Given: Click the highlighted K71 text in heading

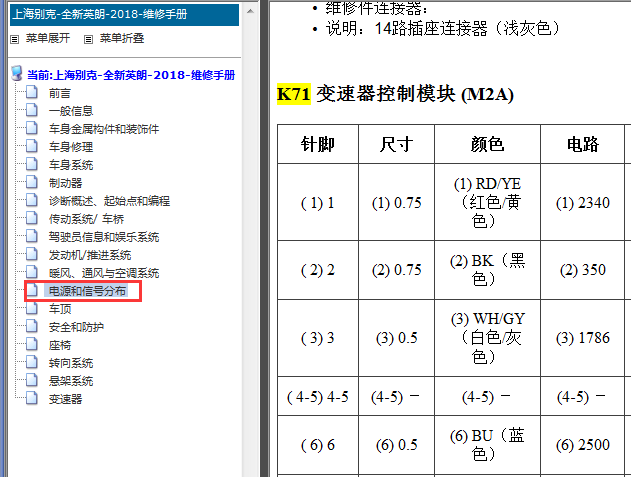Looking at the screenshot, I should (x=293, y=94).
